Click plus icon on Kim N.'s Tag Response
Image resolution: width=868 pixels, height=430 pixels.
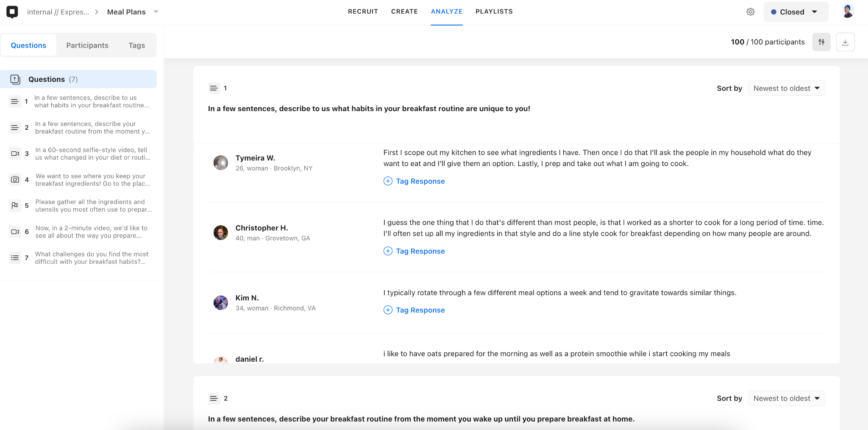click(x=388, y=310)
